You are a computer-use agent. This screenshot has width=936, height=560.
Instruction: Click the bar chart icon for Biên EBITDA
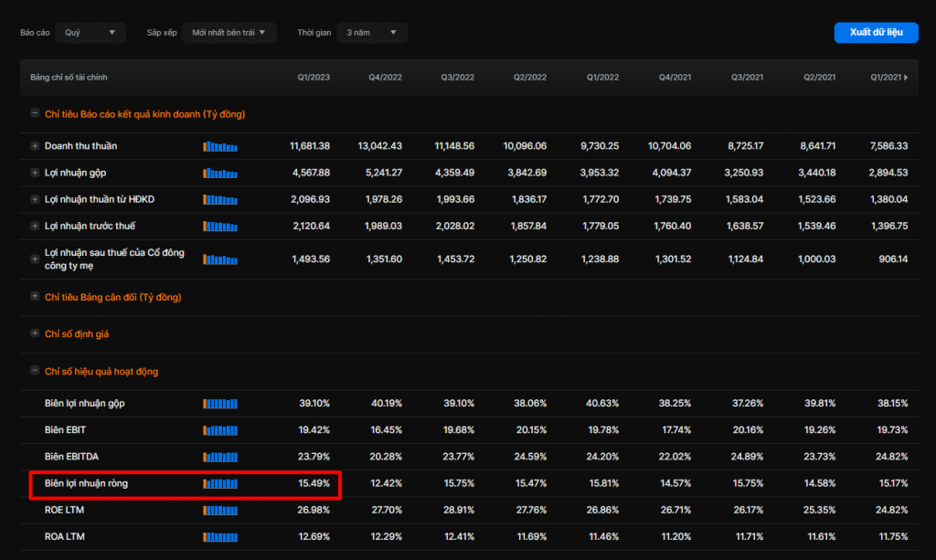pos(220,457)
